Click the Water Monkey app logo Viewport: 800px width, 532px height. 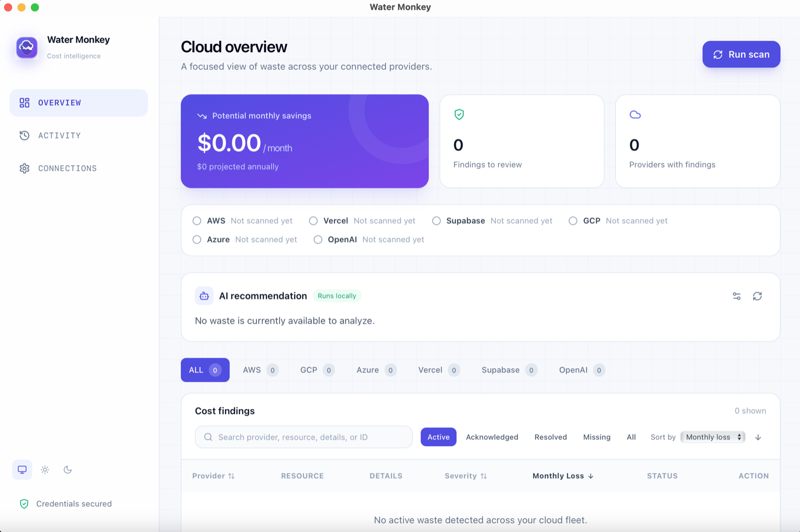[26, 47]
